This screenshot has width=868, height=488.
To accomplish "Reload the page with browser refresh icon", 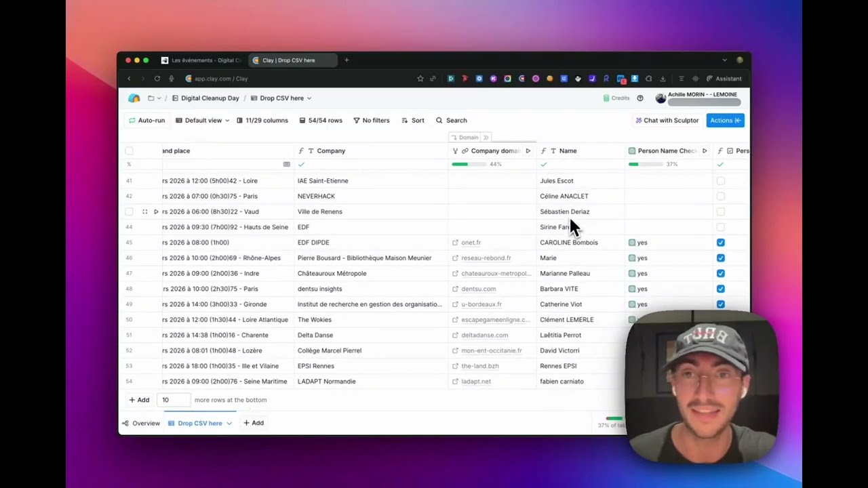I will pyautogui.click(x=157, y=79).
